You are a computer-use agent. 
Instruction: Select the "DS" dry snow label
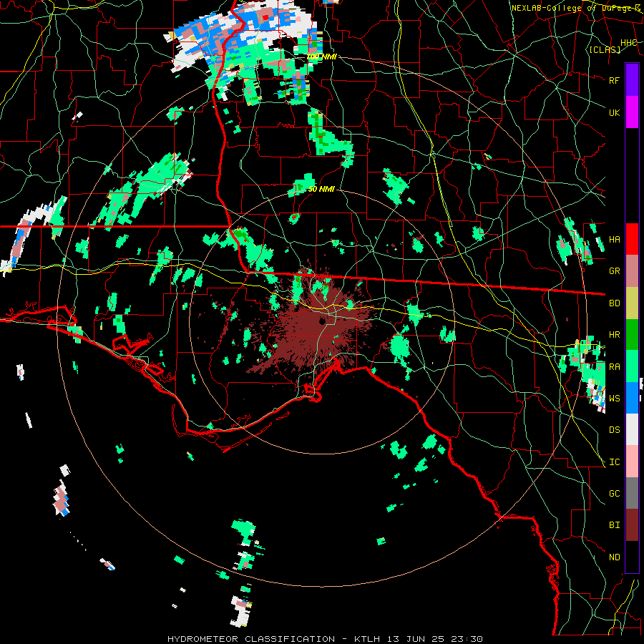coord(614,430)
